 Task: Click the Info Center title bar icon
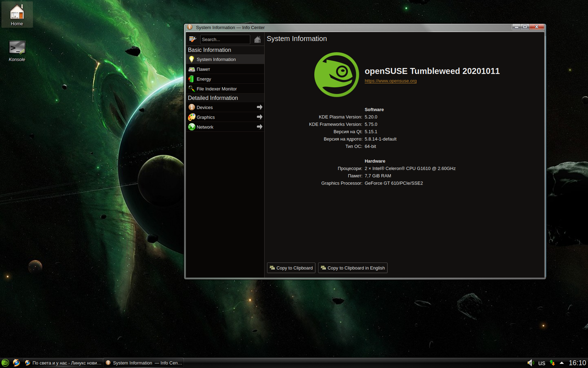pos(190,28)
